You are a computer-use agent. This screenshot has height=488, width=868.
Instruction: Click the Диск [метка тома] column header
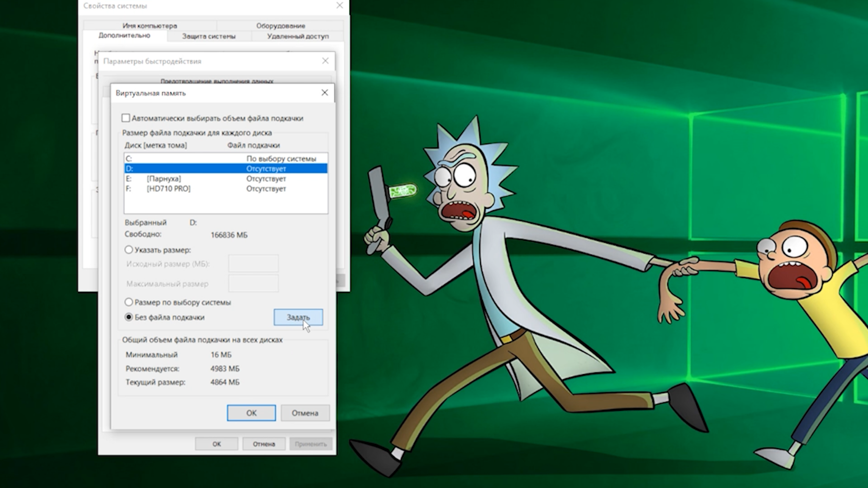(156, 145)
